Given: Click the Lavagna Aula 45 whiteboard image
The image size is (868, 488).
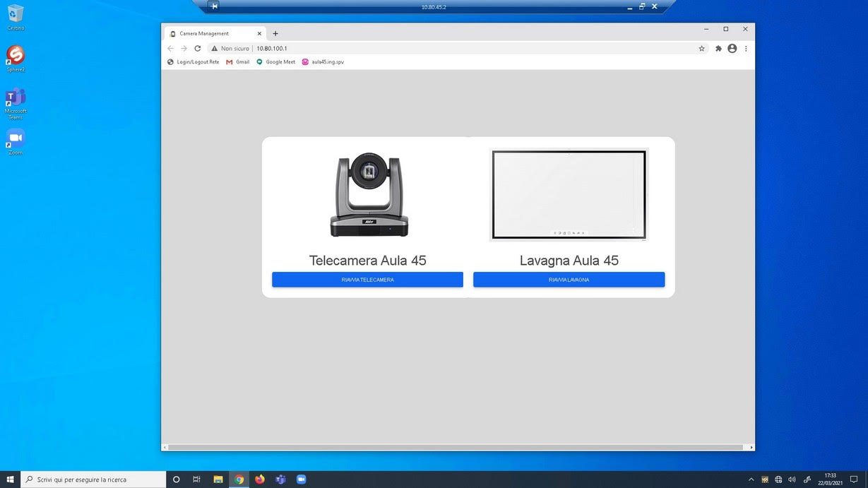Looking at the screenshot, I should pyautogui.click(x=569, y=195).
